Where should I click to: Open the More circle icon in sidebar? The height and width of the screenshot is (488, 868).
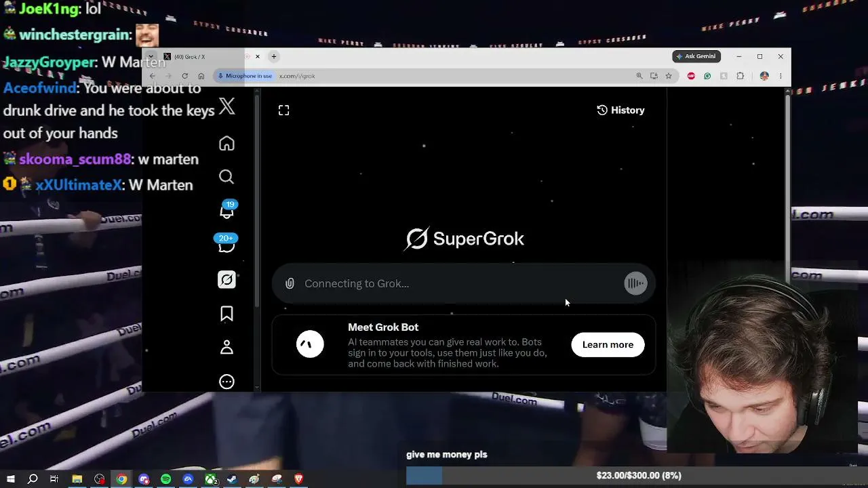pyautogui.click(x=226, y=382)
